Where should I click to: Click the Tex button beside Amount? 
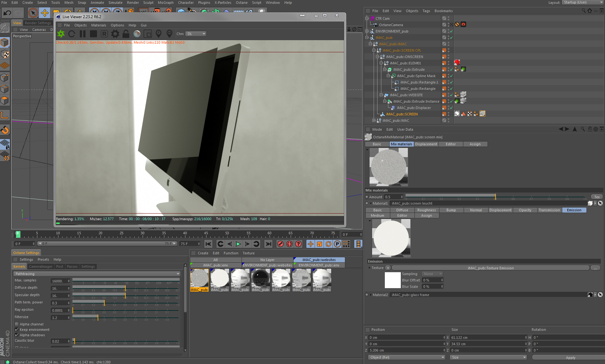point(597,197)
